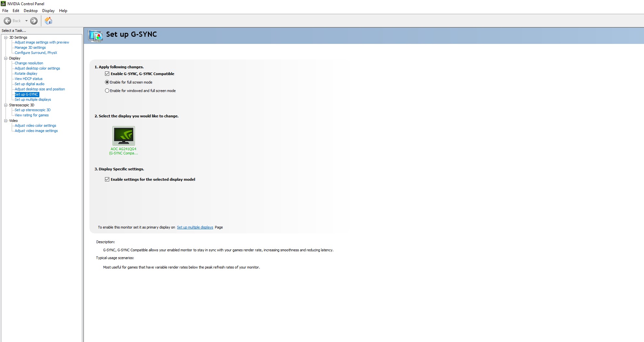Open the Help menu
This screenshot has height=342, width=644.
pos(63,11)
